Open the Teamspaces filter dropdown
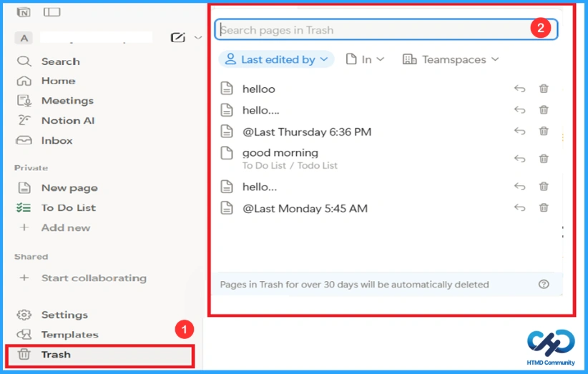 tap(451, 59)
